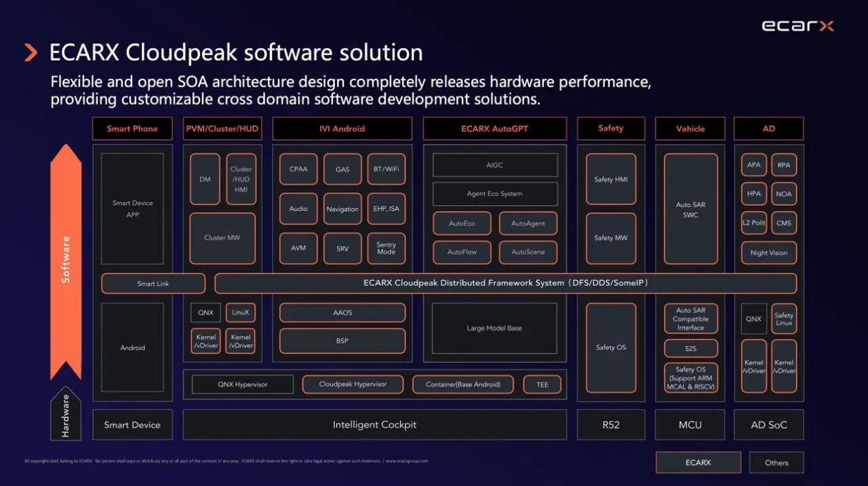Click the Cluster MW block
The width and height of the screenshot is (868, 486).
tap(223, 239)
